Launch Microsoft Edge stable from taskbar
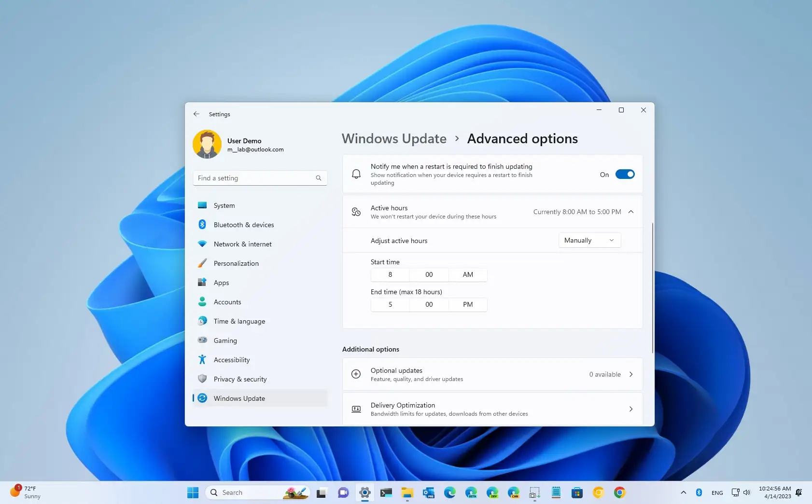 coord(450,492)
